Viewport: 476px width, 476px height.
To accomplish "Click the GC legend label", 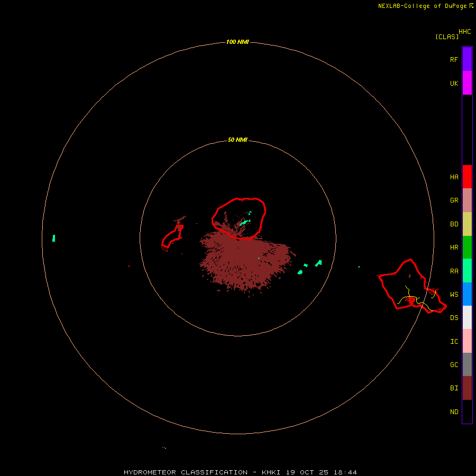I will tap(454, 365).
